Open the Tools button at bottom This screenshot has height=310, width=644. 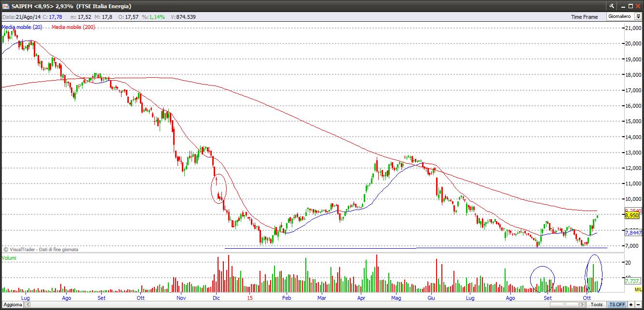tap(597, 305)
